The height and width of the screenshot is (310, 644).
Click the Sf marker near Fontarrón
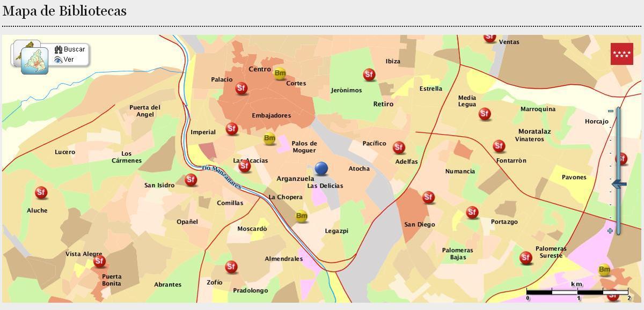pos(499,145)
